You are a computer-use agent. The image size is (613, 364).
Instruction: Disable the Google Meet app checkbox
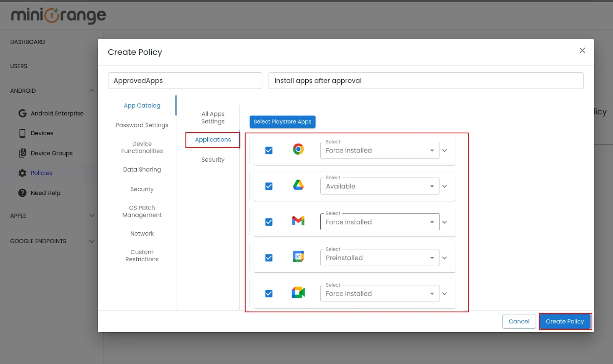[269, 293]
